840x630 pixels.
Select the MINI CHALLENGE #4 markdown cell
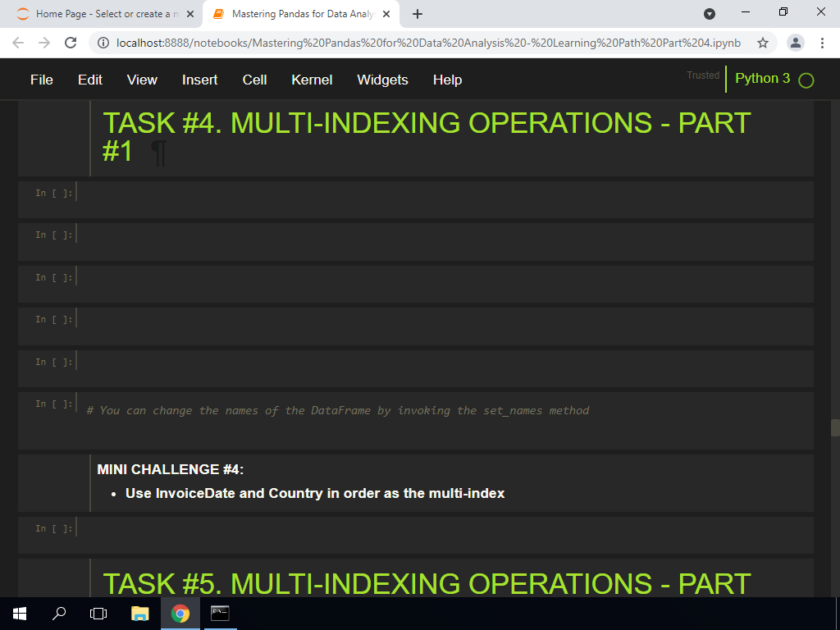click(x=416, y=483)
